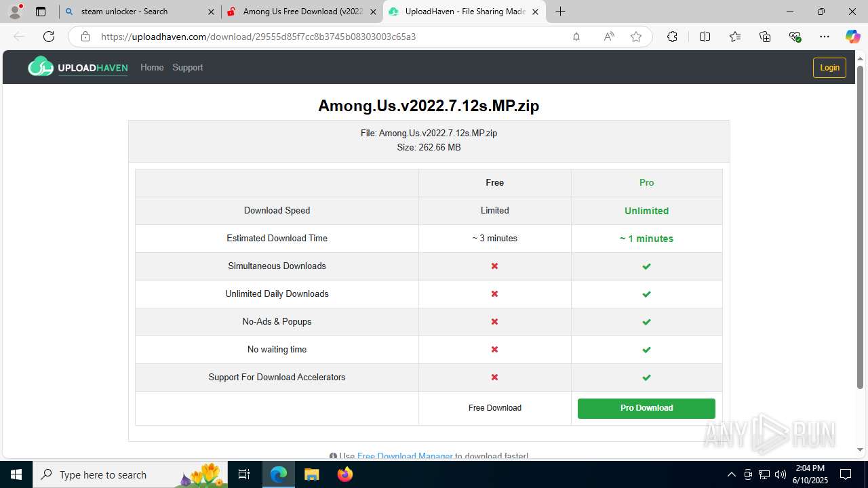Image resolution: width=868 pixels, height=488 pixels.
Task: Click the Login button
Action: (829, 67)
